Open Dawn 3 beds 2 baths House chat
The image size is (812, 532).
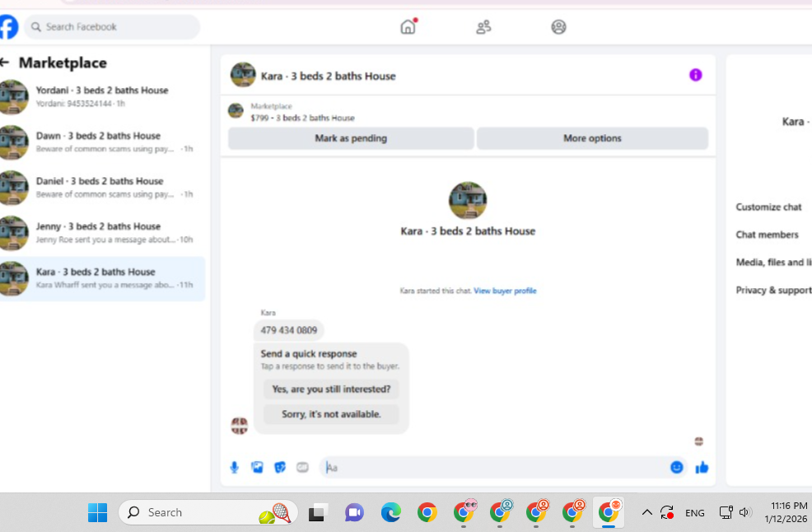click(103, 142)
